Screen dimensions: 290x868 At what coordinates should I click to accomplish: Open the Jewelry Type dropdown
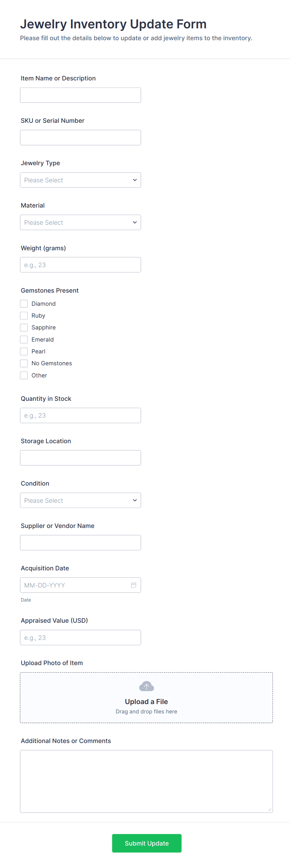tap(80, 180)
